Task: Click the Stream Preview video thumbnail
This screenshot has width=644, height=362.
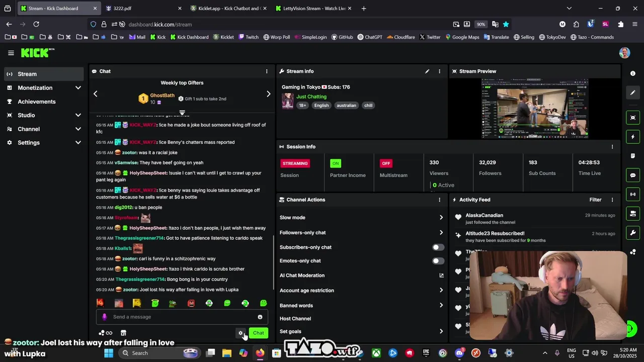Action: click(x=535, y=108)
